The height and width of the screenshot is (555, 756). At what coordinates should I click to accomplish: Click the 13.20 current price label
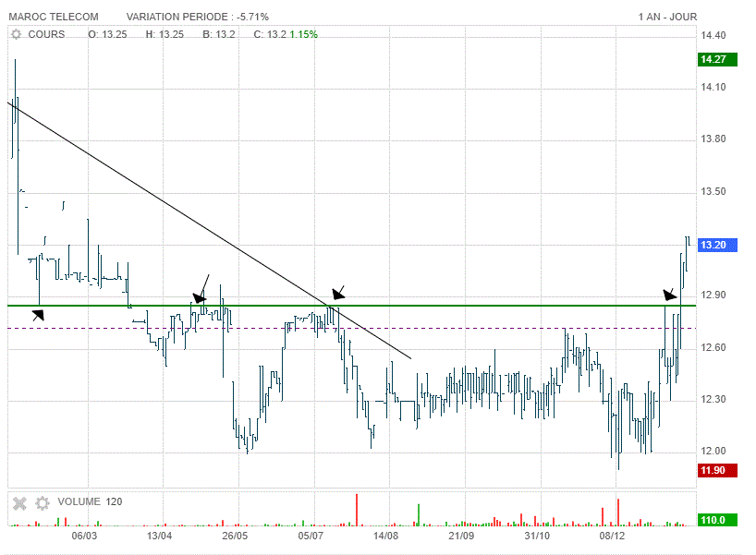(x=717, y=245)
